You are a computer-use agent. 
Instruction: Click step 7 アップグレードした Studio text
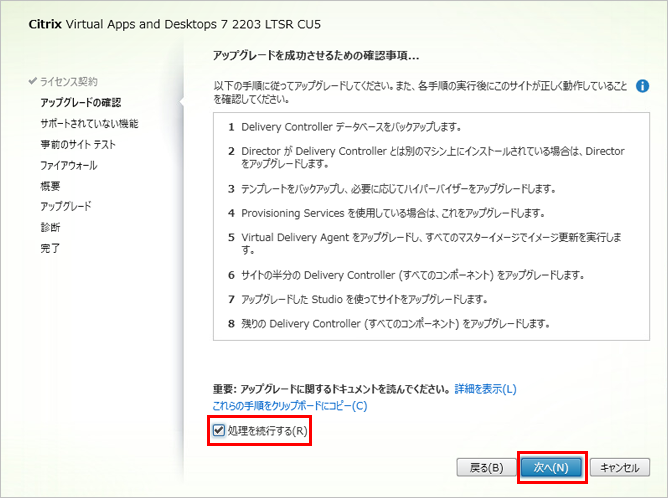364,299
